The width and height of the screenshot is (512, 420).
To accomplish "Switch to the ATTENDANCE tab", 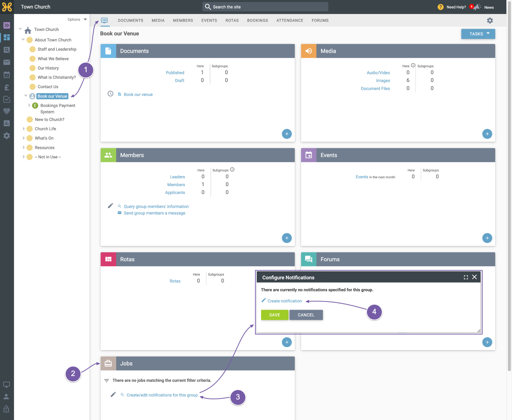I will point(290,20).
